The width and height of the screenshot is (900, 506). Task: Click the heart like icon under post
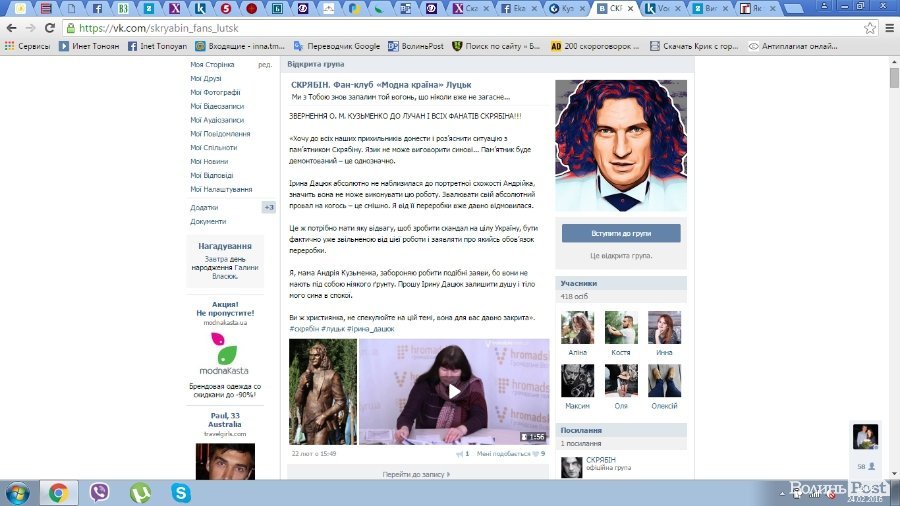pyautogui.click(x=535, y=454)
